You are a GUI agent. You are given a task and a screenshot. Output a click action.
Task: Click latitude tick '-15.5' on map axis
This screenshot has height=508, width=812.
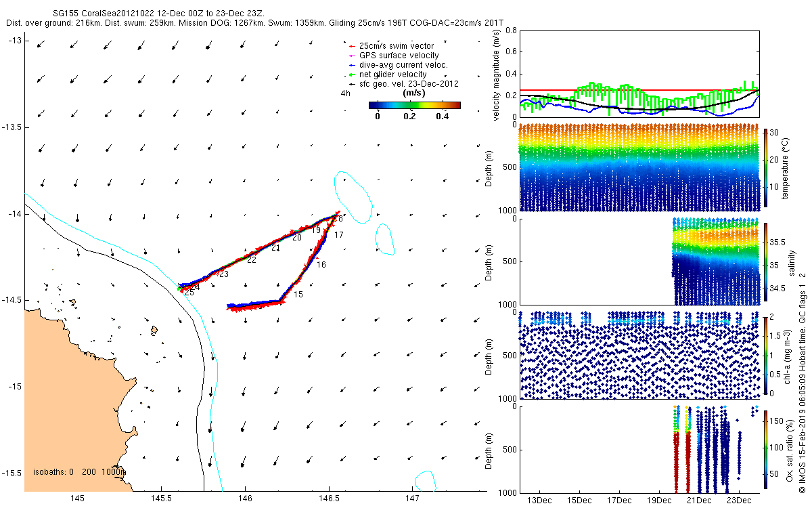(x=12, y=472)
